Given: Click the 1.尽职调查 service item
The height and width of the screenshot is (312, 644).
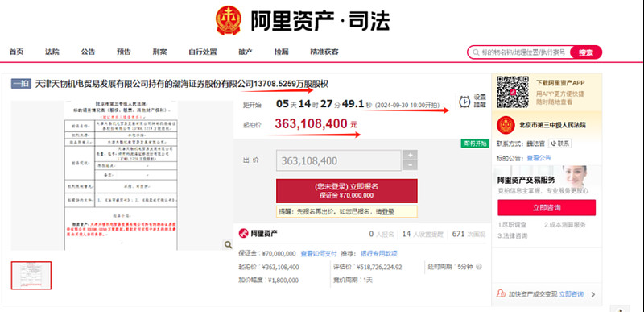Looking at the screenshot, I should [512, 225].
